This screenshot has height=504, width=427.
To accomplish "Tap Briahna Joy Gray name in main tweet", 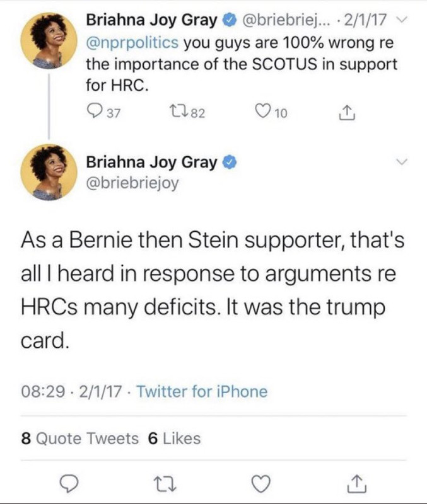I will coord(151,163).
